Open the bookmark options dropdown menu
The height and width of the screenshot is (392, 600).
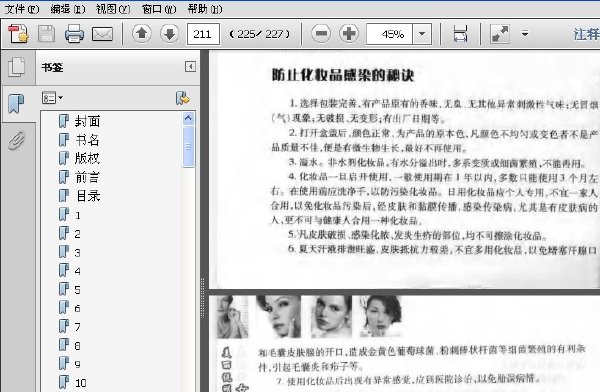[x=52, y=98]
